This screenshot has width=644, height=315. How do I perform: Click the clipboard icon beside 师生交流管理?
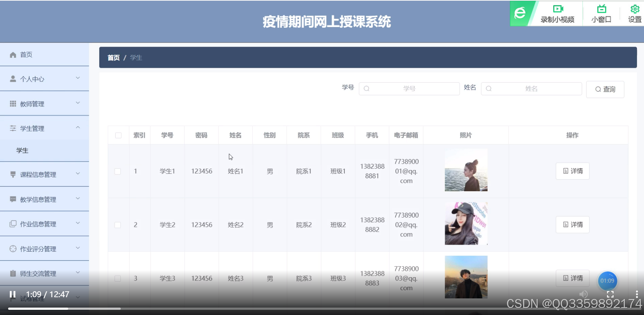click(13, 273)
